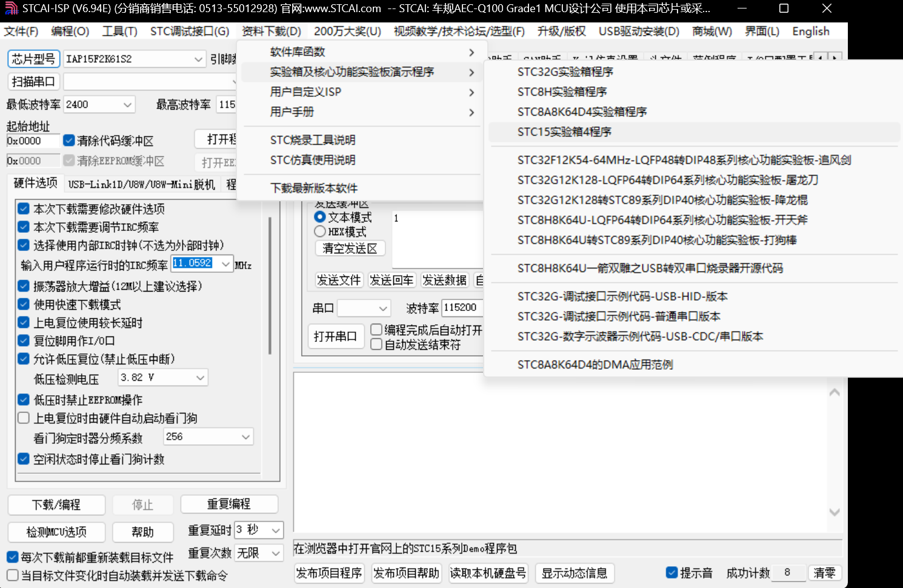Select STC8A8K64D4的DMA应用范例 entry
Screen dimensions: 903x588
(694, 365)
